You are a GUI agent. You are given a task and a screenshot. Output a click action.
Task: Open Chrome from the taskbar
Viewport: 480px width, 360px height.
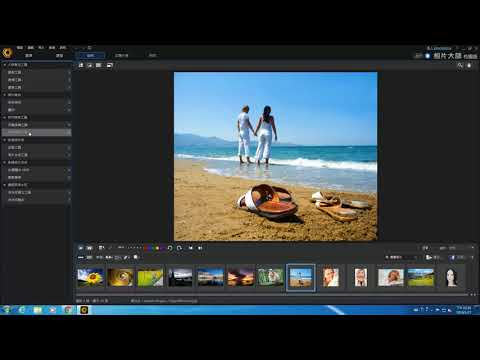pyautogui.click(x=68, y=310)
